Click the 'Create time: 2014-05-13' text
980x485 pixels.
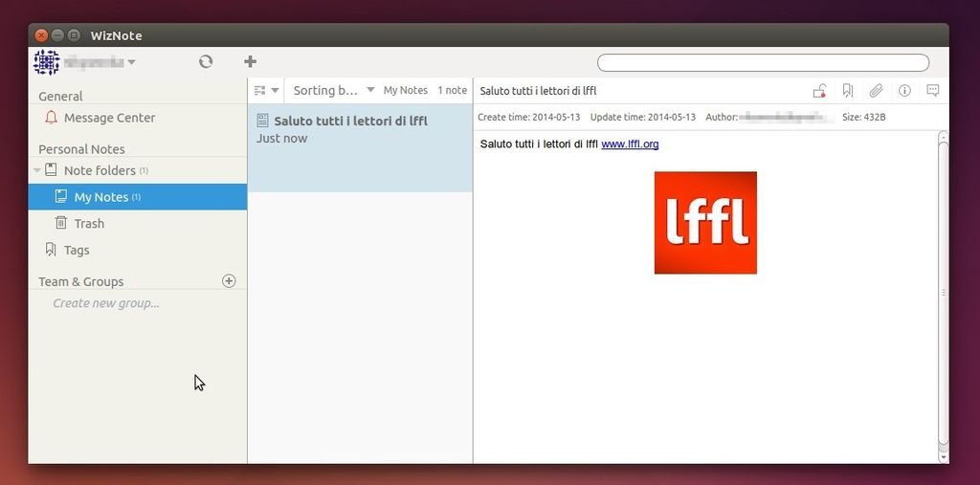click(x=530, y=118)
